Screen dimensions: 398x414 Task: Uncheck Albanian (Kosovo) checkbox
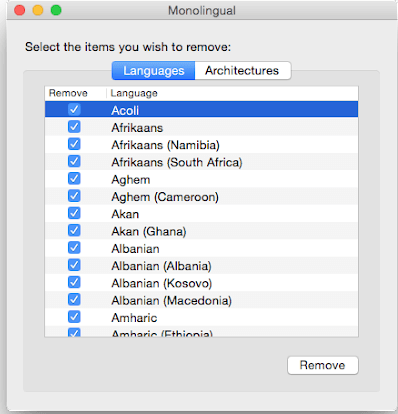point(74,282)
